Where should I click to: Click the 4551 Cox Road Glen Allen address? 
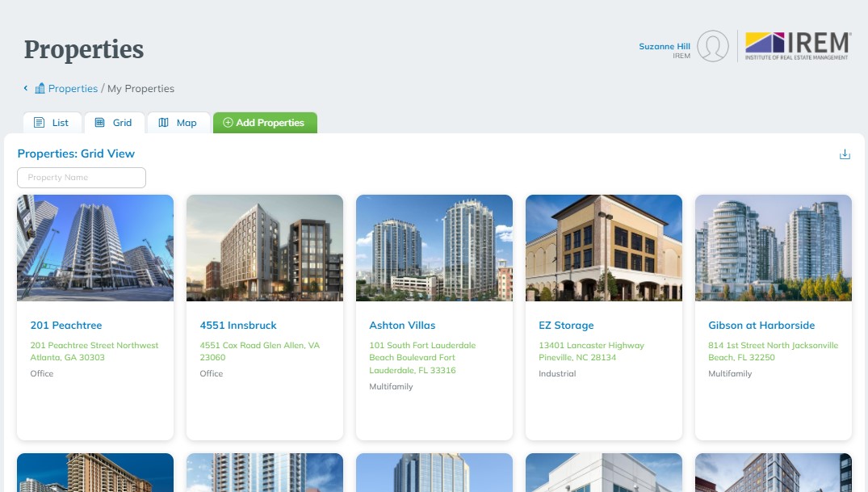(260, 351)
